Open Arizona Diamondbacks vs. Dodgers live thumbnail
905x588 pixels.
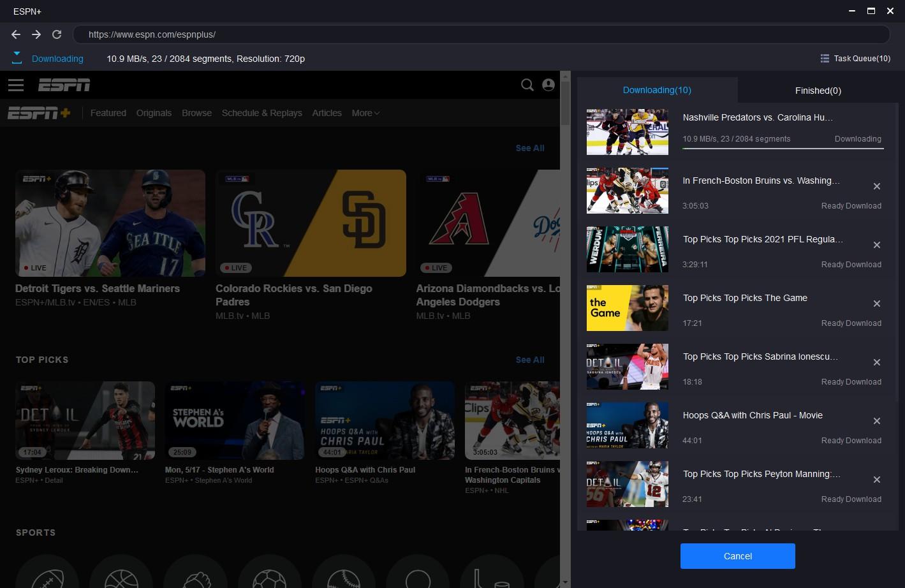(488, 223)
